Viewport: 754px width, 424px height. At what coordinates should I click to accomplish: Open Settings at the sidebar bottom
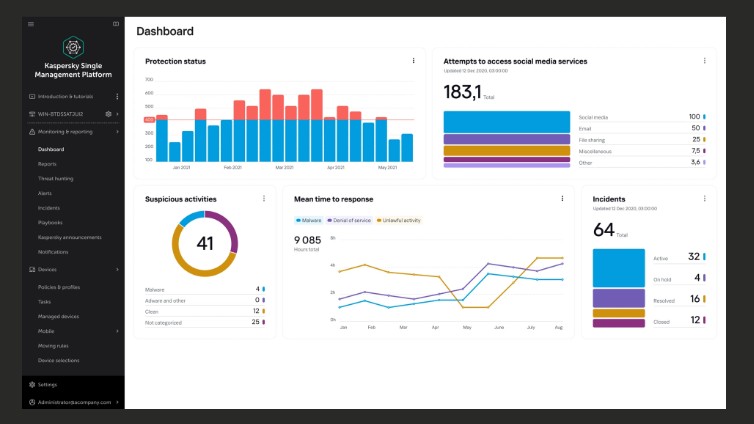tap(46, 384)
